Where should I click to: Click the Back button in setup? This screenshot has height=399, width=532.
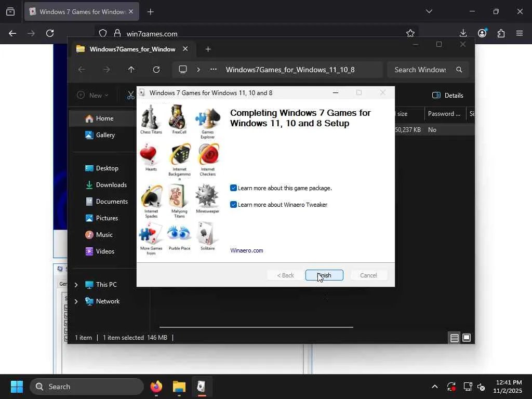[x=285, y=275]
